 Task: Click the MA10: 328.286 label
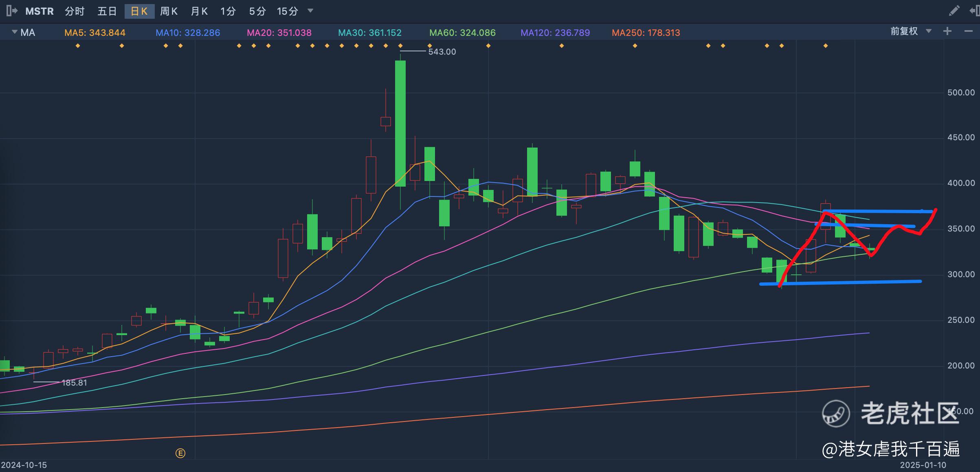click(188, 33)
